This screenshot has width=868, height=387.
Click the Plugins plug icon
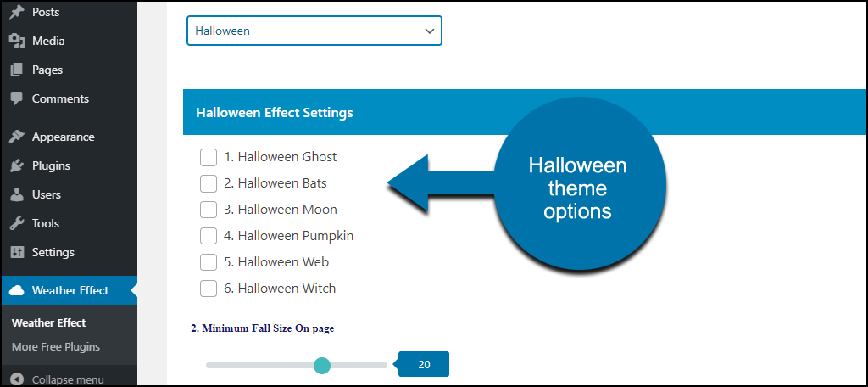pos(18,165)
